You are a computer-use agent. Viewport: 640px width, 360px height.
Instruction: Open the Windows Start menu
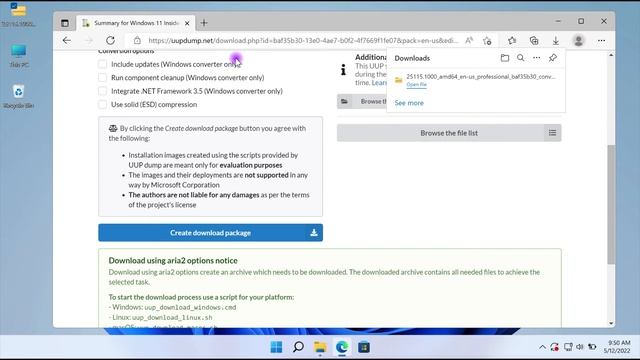[276, 347]
